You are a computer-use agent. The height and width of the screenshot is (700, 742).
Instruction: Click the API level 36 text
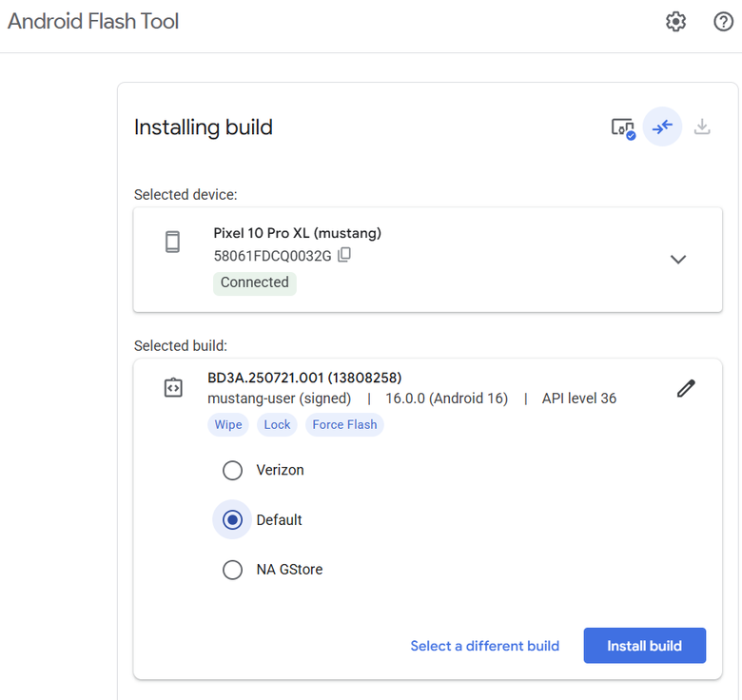pos(579,399)
